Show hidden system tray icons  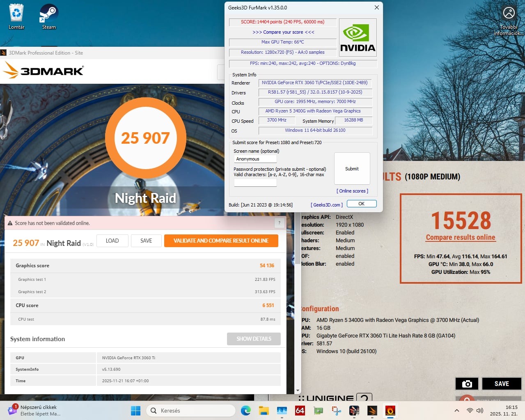tap(456, 411)
